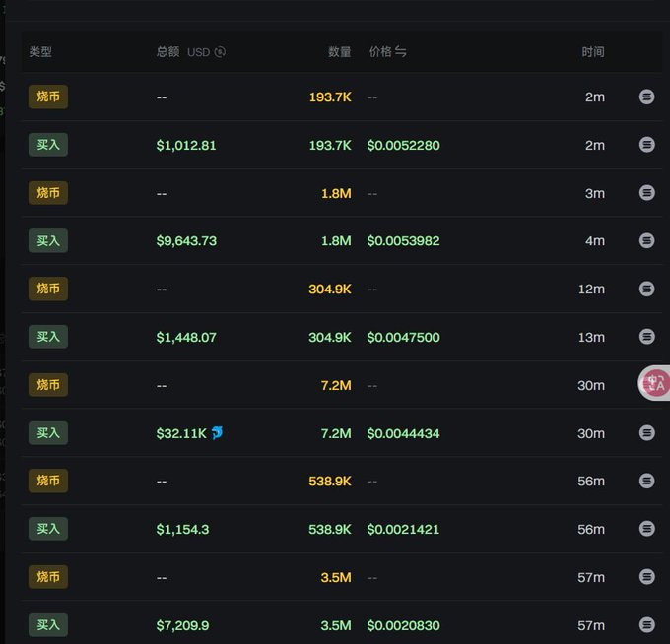Sort by the 时间 column header
This screenshot has width=670, height=644.
pyautogui.click(x=592, y=52)
